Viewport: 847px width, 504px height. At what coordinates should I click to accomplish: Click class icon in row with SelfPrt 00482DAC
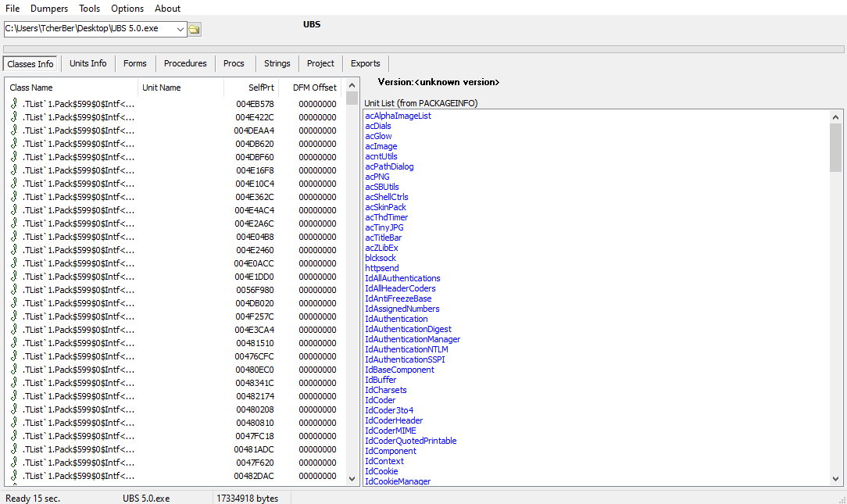point(14,476)
